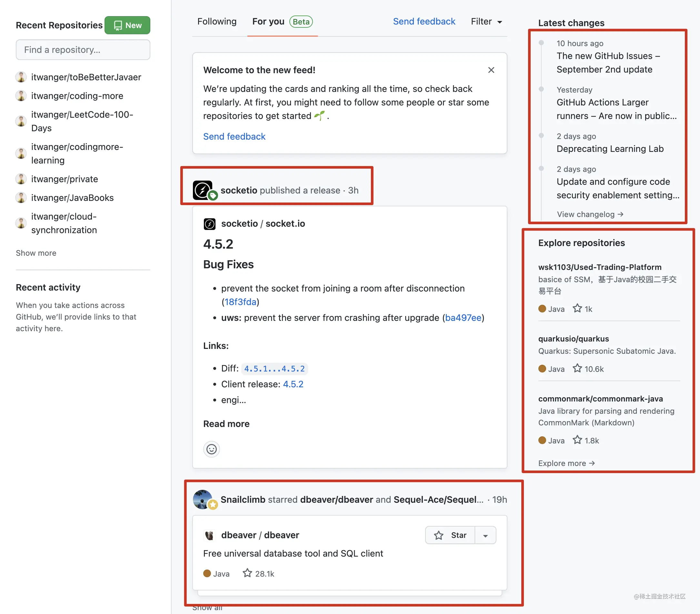Open star list dropdown arrow beside Star
Viewport: 700px width, 614px height.
485,535
